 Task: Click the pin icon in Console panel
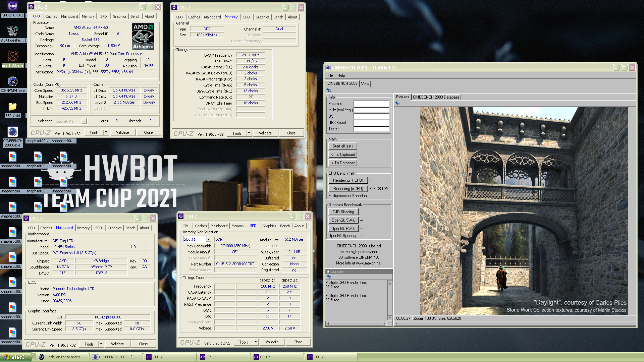(329, 277)
